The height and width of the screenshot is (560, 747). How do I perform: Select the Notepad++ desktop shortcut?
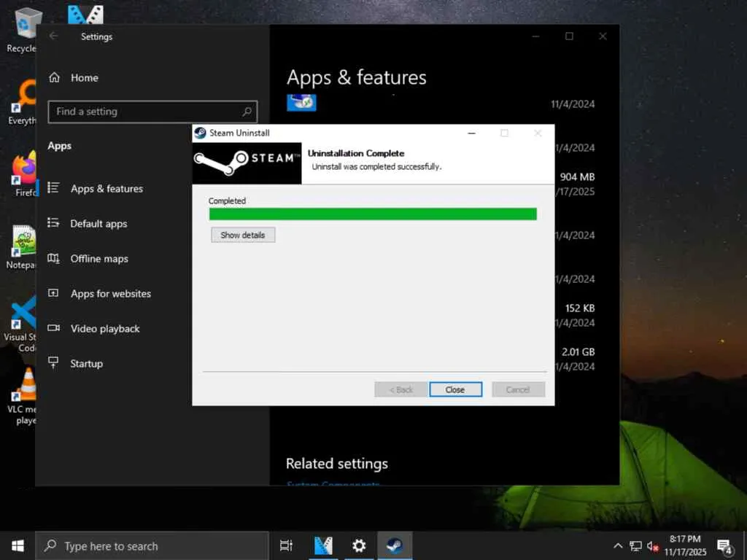pyautogui.click(x=22, y=248)
